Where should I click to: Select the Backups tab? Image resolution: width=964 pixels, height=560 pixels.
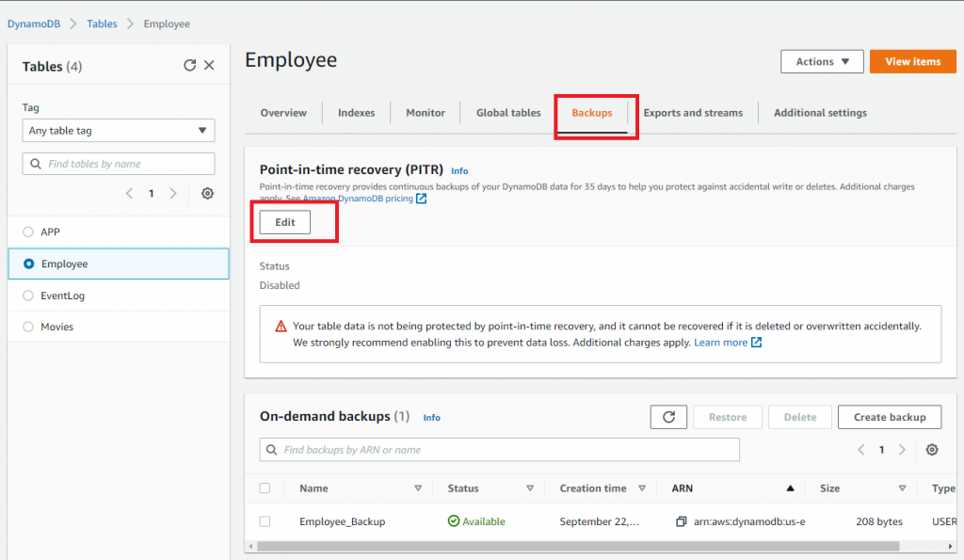(592, 113)
